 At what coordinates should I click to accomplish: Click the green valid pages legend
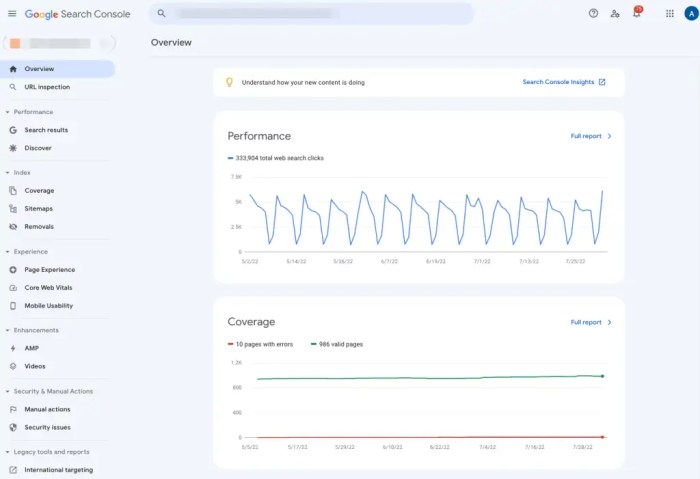[x=337, y=344]
